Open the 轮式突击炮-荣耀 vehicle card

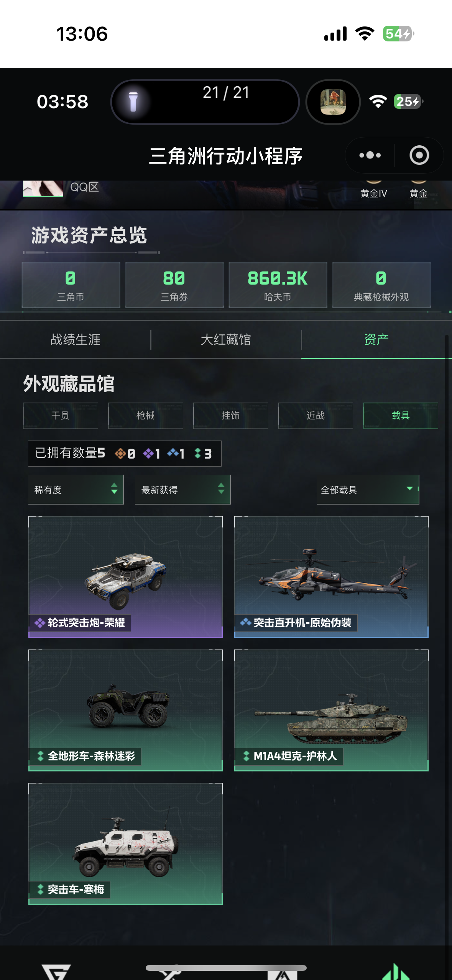(x=125, y=577)
